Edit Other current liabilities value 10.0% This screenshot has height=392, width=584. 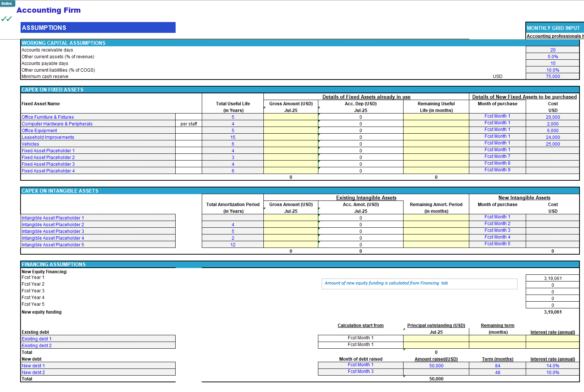pyautogui.click(x=553, y=70)
